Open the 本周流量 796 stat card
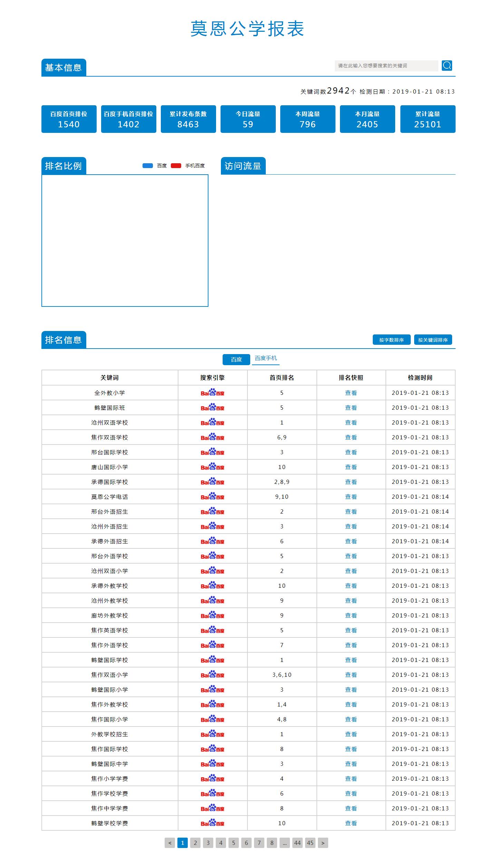The height and width of the screenshot is (868, 497). pos(308,119)
